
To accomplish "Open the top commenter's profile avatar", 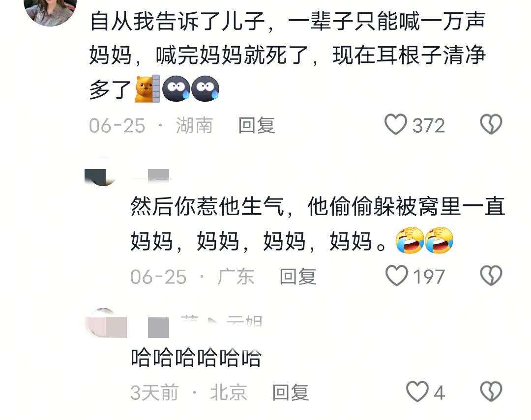I will click(50, 10).
